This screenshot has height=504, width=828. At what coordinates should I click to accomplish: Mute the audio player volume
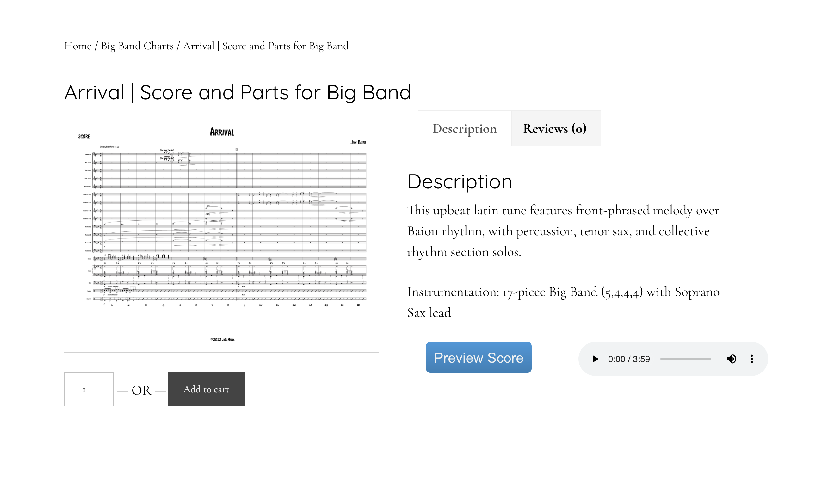[x=731, y=359]
